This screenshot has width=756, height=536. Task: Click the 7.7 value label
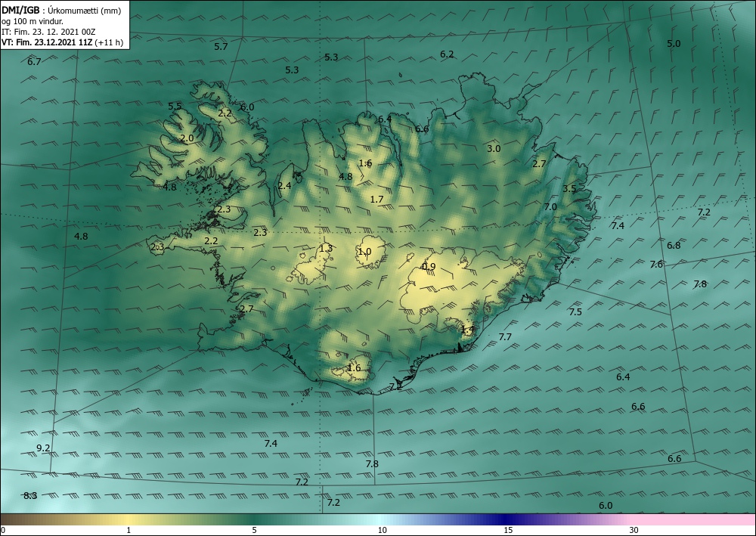505,337
